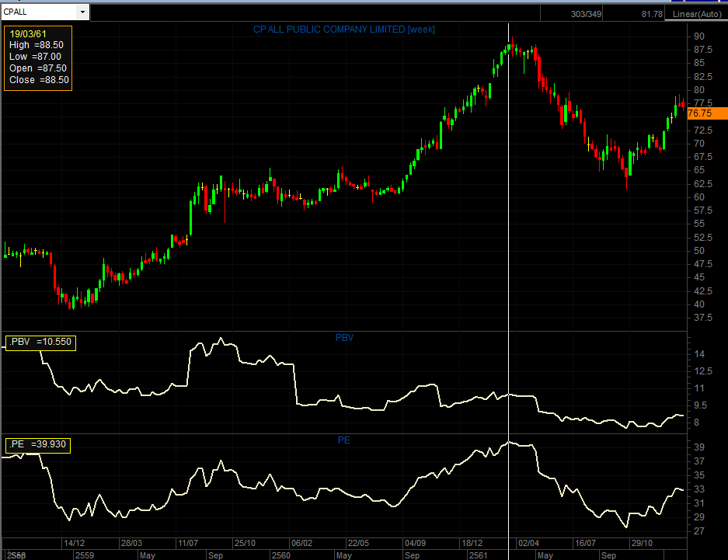Select the Low =87.00 readout
Screen dimensions: 728x560
[35, 57]
